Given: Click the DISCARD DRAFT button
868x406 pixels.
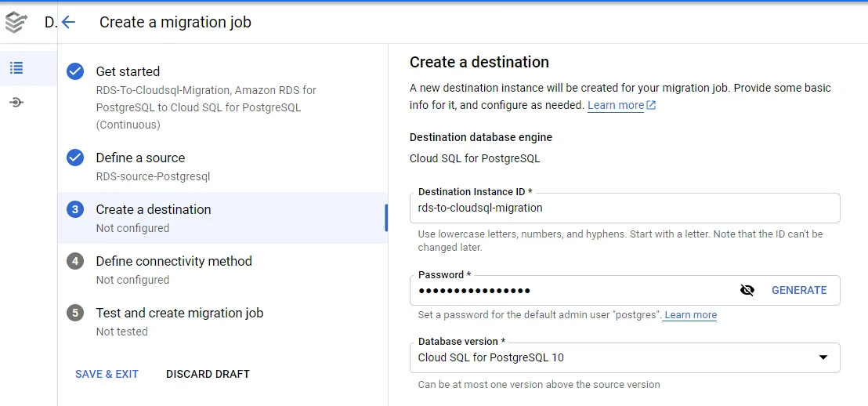Looking at the screenshot, I should click(x=208, y=374).
